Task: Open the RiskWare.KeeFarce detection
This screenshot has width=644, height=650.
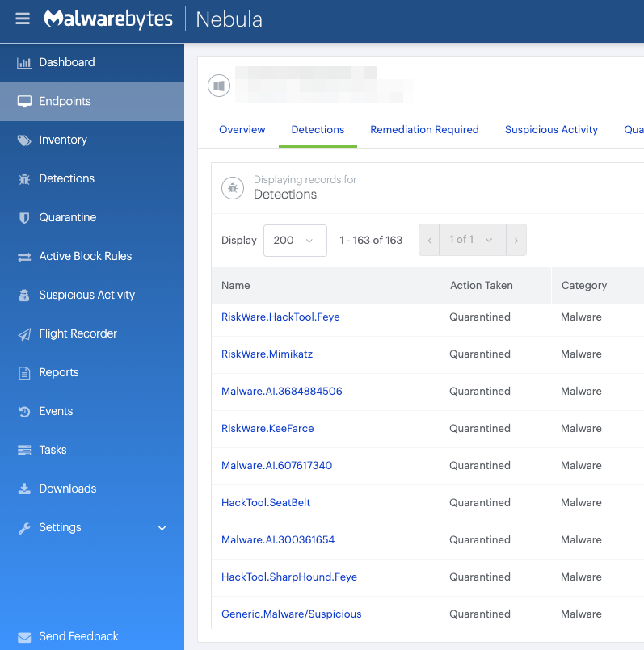Action: click(267, 429)
